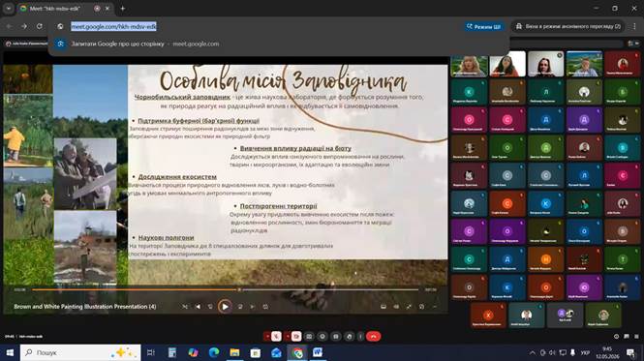Play the presentation video

[225, 307]
